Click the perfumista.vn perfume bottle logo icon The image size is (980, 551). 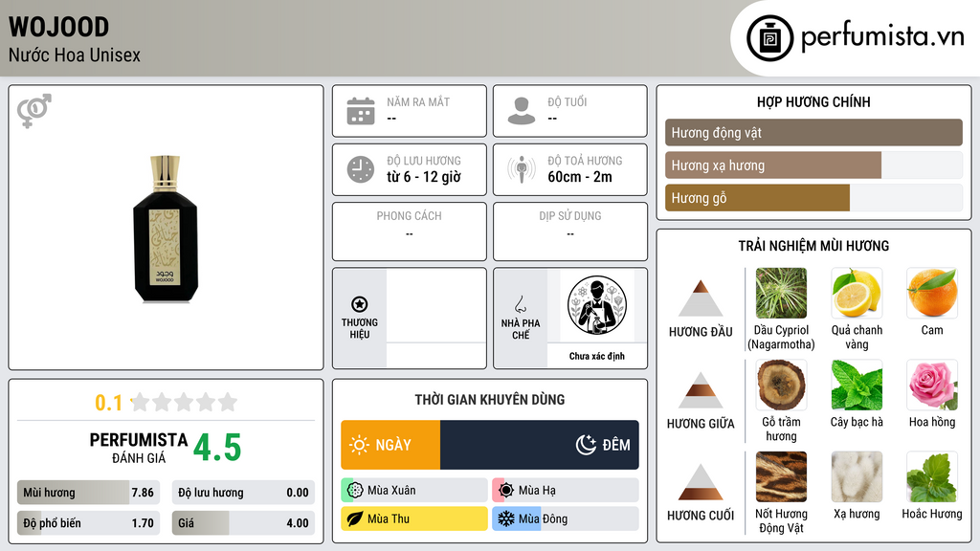tap(769, 38)
